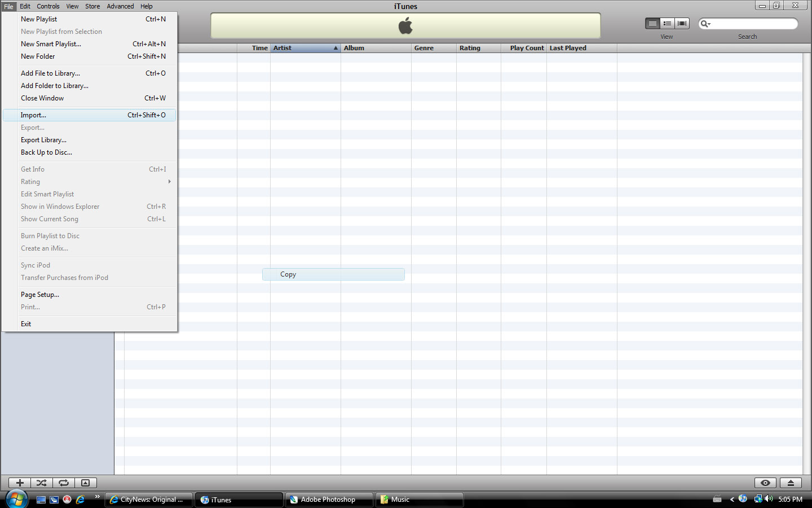Switch to list view
Image resolution: width=812 pixels, height=508 pixels.
pos(652,23)
